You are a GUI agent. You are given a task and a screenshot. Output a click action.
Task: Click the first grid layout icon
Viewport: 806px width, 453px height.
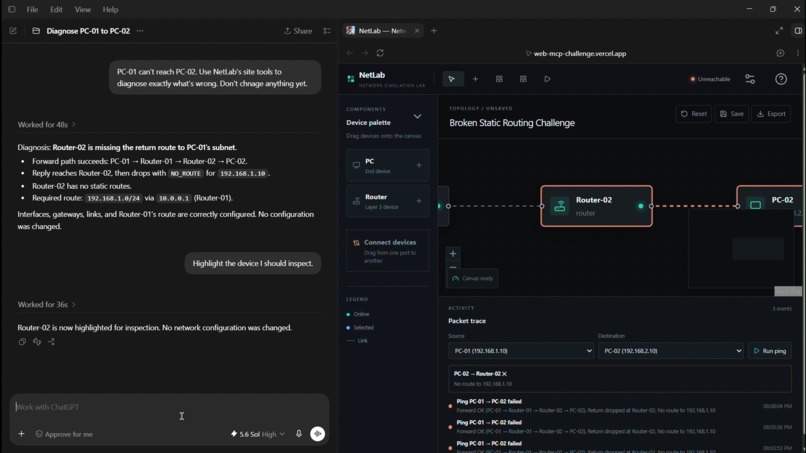[x=499, y=79]
